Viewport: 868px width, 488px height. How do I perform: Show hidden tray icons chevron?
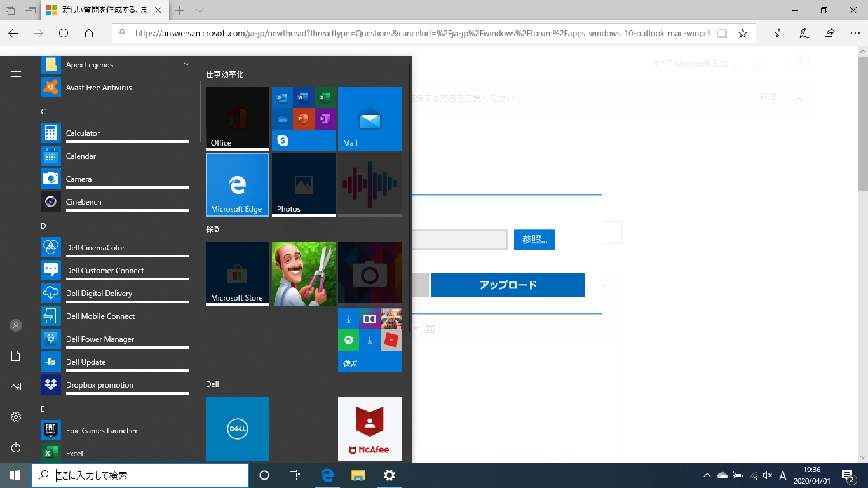707,475
